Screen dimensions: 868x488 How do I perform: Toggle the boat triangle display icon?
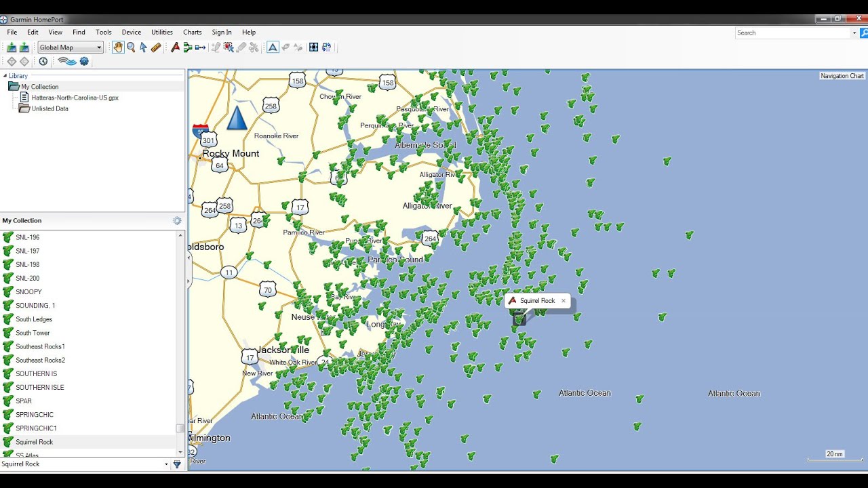click(x=273, y=47)
